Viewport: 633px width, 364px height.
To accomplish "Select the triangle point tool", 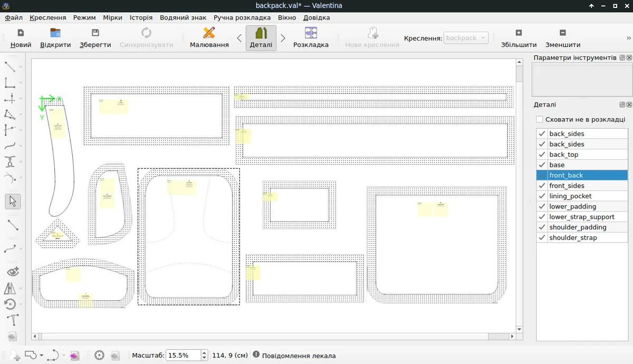I will (10, 114).
